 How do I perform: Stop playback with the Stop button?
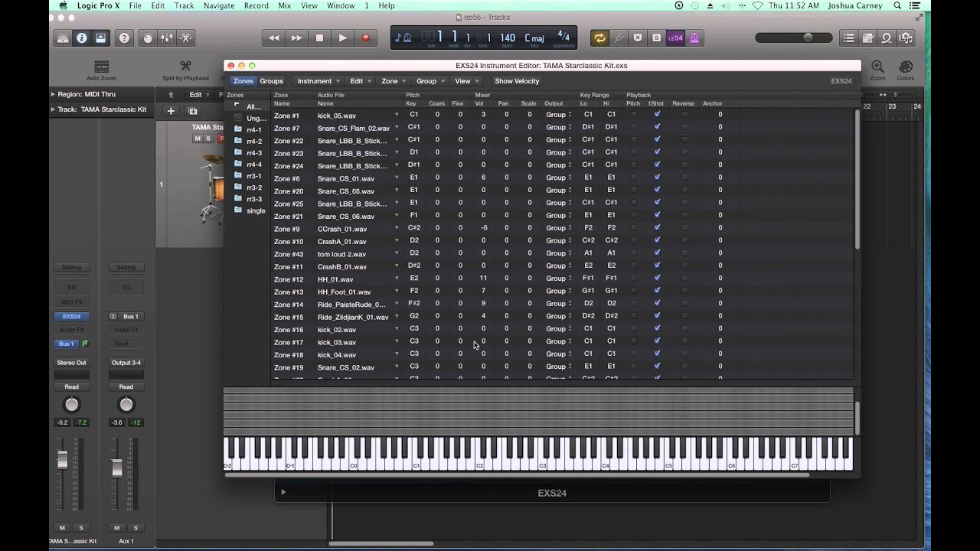(x=319, y=37)
